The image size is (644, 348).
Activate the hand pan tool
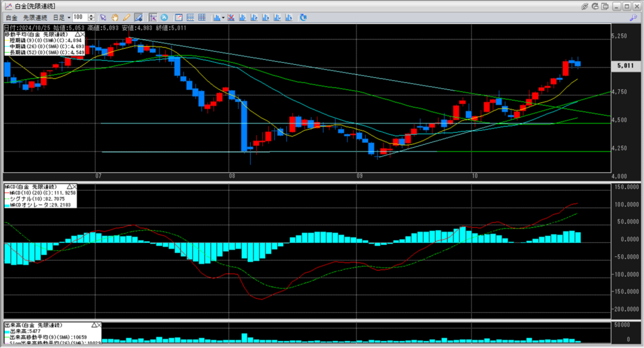point(116,18)
